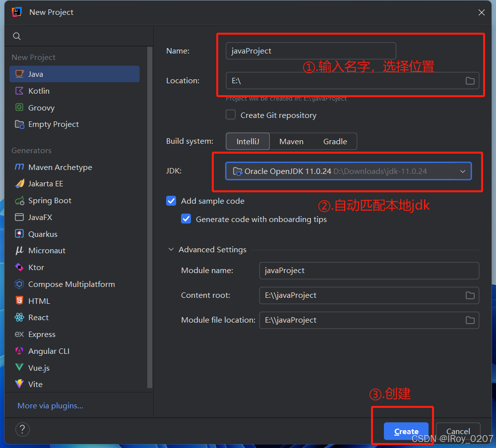Click the HTML5 icon
The image size is (496, 448).
(x=19, y=301)
